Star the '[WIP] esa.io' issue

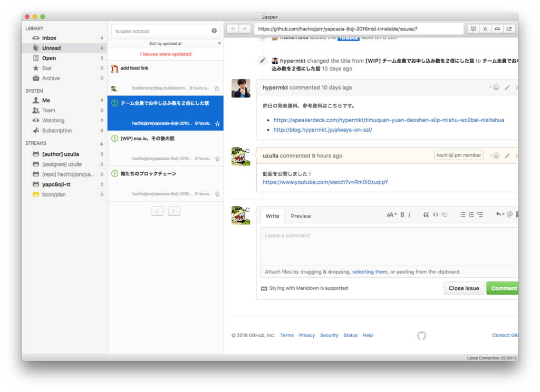(x=217, y=159)
